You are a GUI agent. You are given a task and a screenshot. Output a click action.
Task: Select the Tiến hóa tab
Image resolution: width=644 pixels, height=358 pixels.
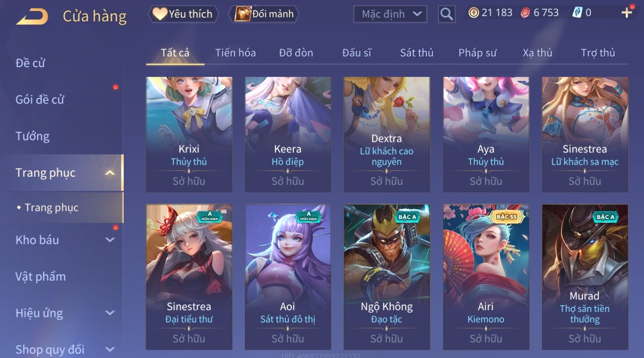(x=235, y=53)
